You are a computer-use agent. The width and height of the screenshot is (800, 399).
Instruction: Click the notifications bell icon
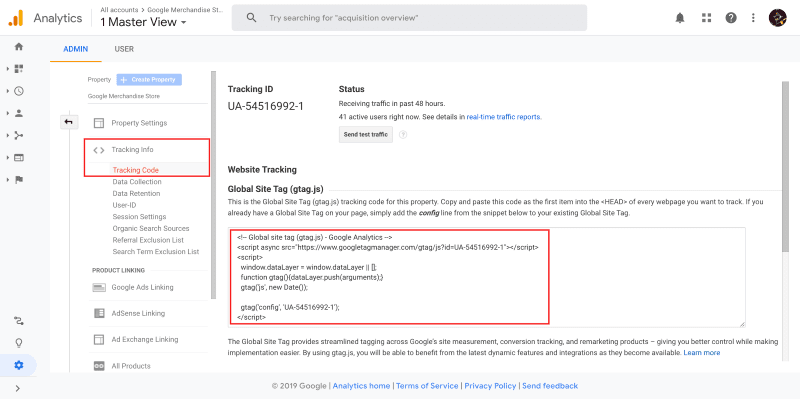(x=680, y=18)
